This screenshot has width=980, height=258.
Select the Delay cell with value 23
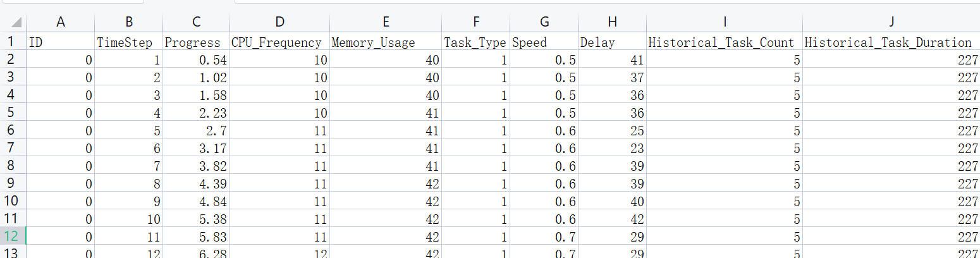point(612,148)
